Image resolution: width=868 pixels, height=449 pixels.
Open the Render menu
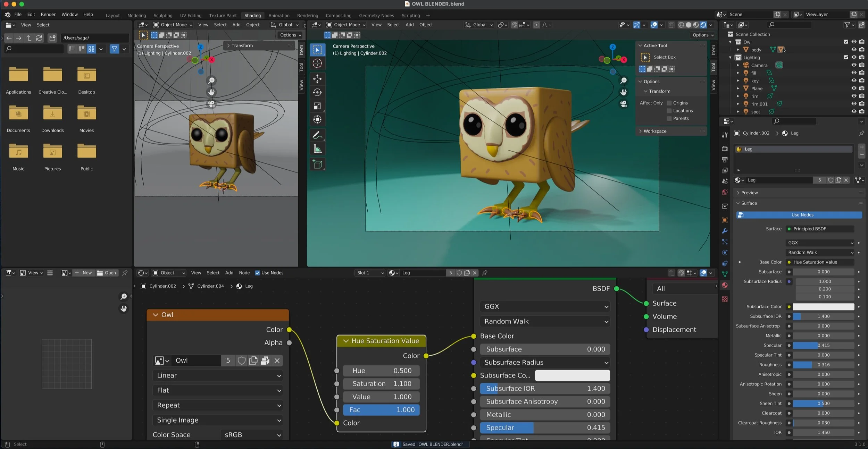point(48,15)
